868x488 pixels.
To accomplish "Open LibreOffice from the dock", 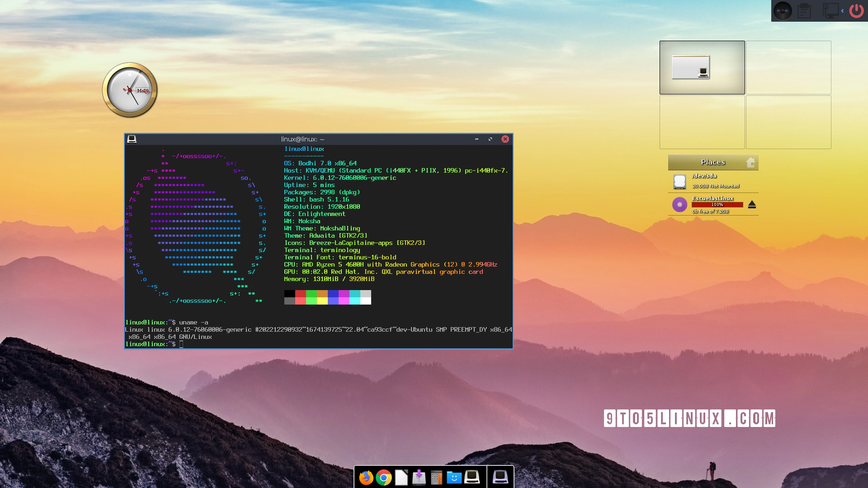I will click(x=401, y=477).
